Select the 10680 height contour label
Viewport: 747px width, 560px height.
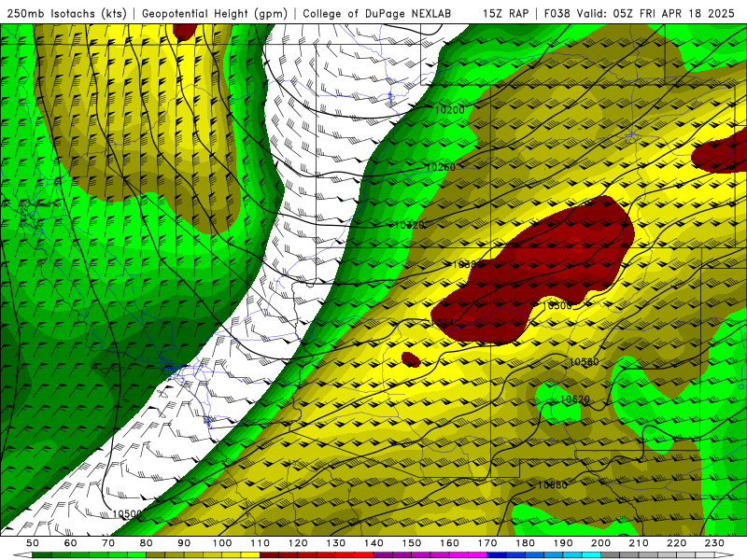click(x=553, y=485)
